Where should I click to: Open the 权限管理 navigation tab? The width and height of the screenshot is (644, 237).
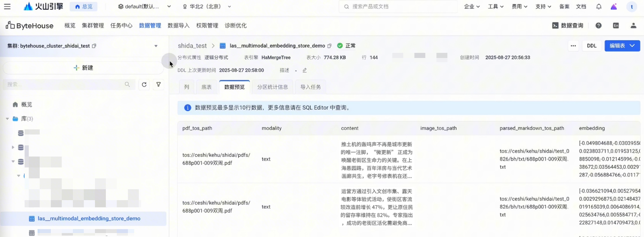(207, 26)
